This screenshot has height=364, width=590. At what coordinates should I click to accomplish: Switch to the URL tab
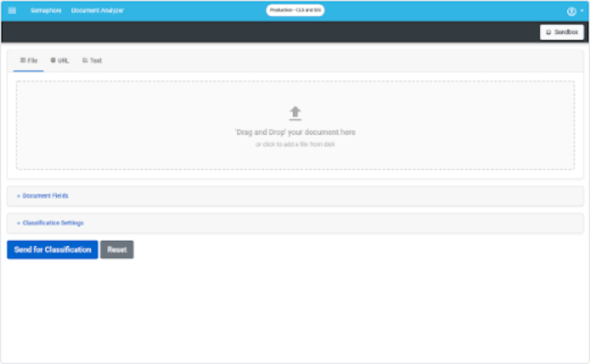[x=59, y=61]
